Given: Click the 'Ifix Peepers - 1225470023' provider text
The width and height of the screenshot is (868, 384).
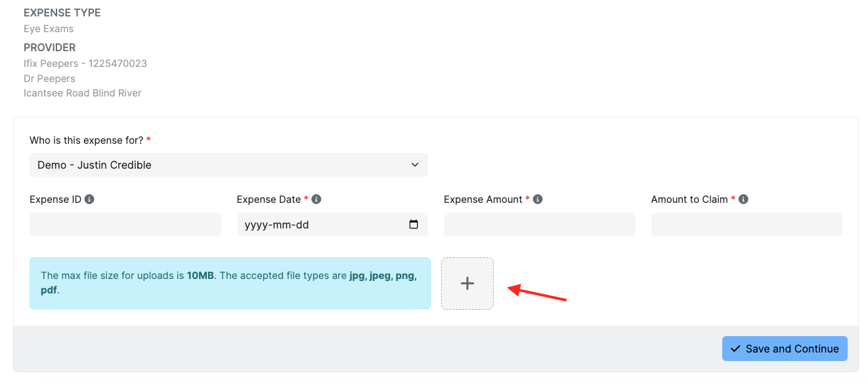Looking at the screenshot, I should [85, 64].
